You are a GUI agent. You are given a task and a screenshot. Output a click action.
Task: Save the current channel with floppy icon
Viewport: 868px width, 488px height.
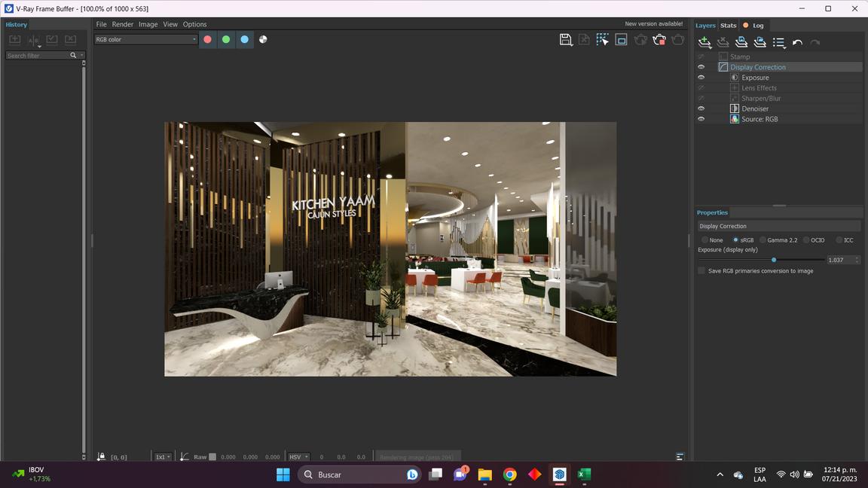[565, 40]
